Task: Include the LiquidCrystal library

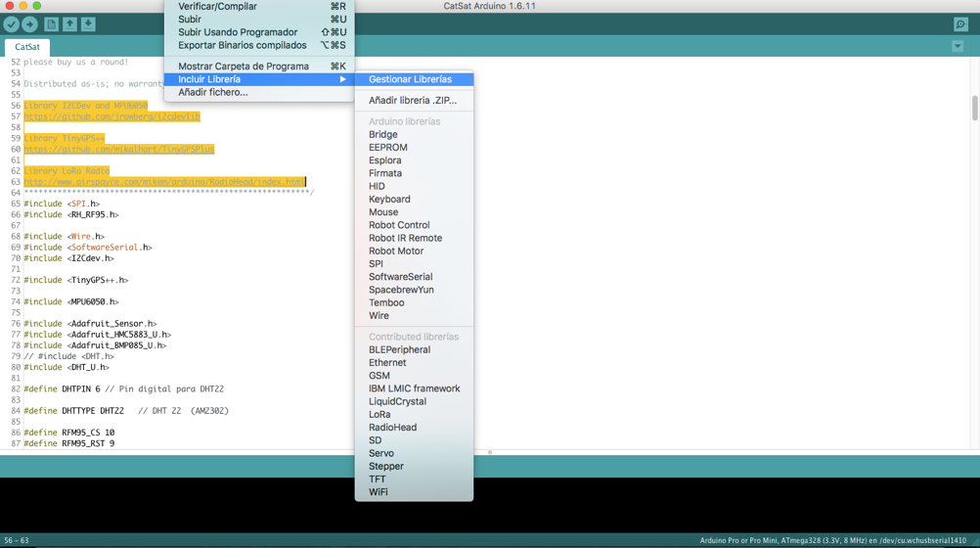Action: tap(414, 401)
